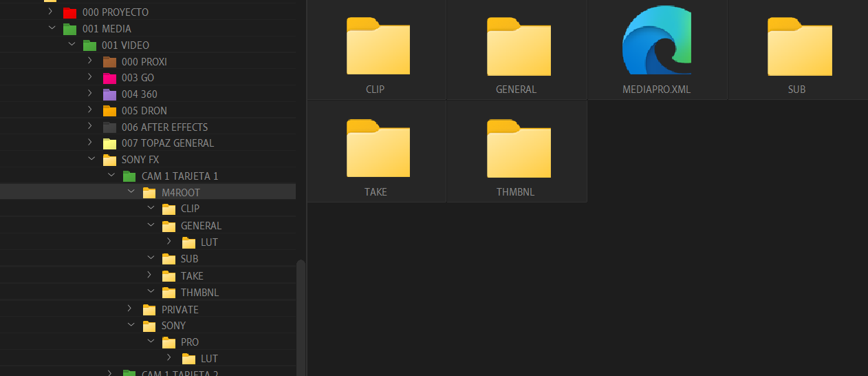
Task: Click the THMBNL label in the right pane
Action: 516,192
